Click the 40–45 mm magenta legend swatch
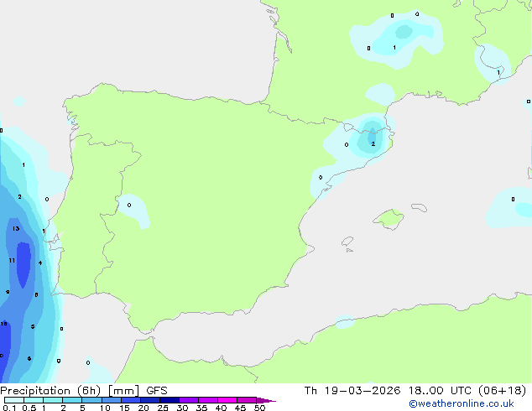The image size is (532, 411). click(x=227, y=400)
